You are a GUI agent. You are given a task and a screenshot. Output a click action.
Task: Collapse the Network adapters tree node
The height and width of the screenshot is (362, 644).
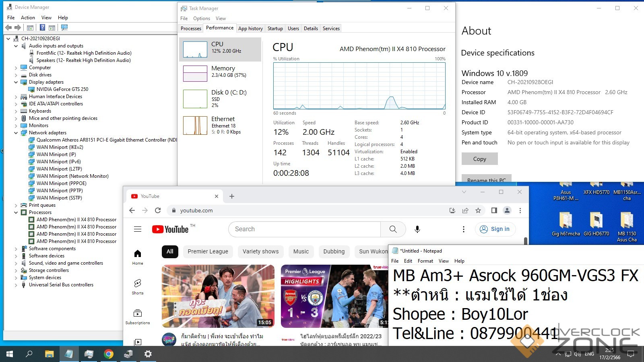[x=16, y=133]
